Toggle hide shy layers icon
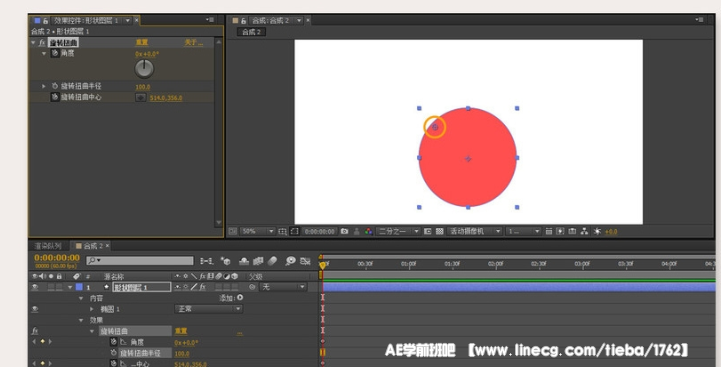The image size is (721, 367). point(244,261)
